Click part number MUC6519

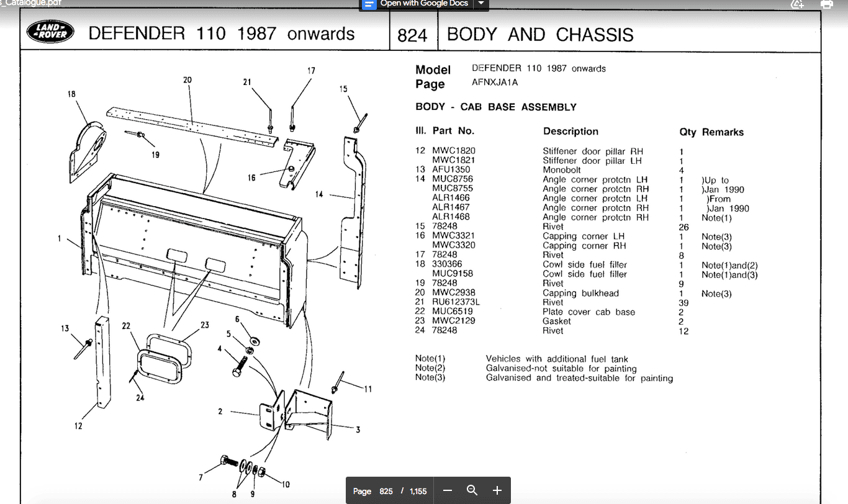tap(453, 312)
